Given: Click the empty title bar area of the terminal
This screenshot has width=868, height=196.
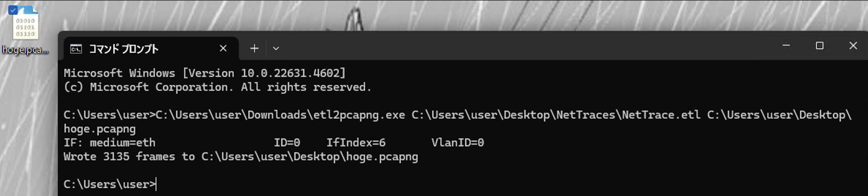Looking at the screenshot, I should tap(511, 47).
